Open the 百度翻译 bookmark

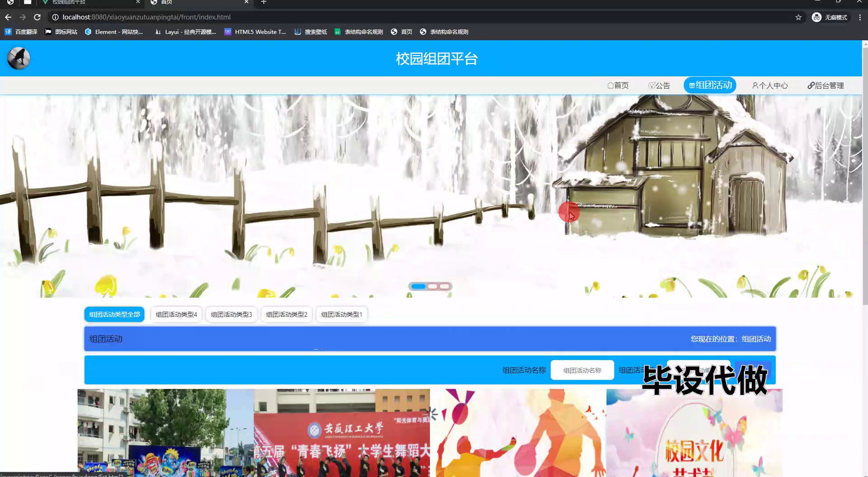(x=21, y=32)
